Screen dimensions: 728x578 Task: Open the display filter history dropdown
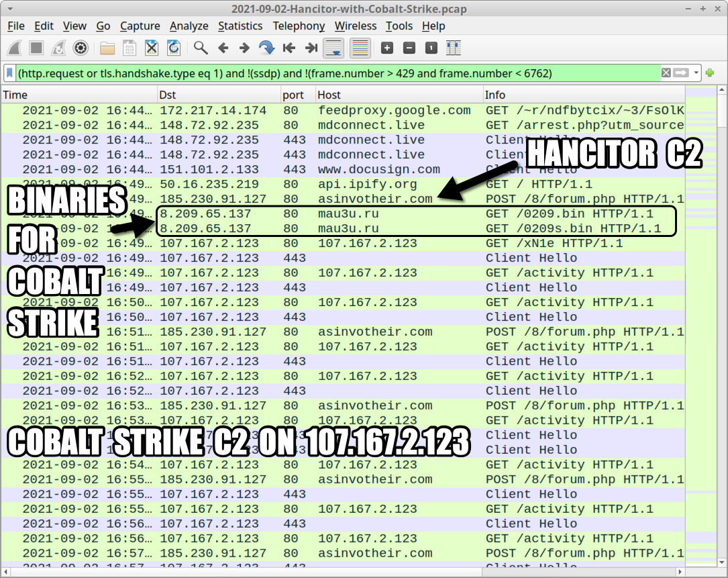click(x=696, y=73)
